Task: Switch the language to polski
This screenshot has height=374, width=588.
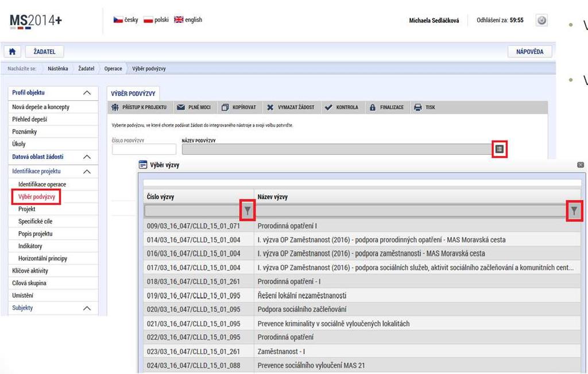Action: point(156,20)
